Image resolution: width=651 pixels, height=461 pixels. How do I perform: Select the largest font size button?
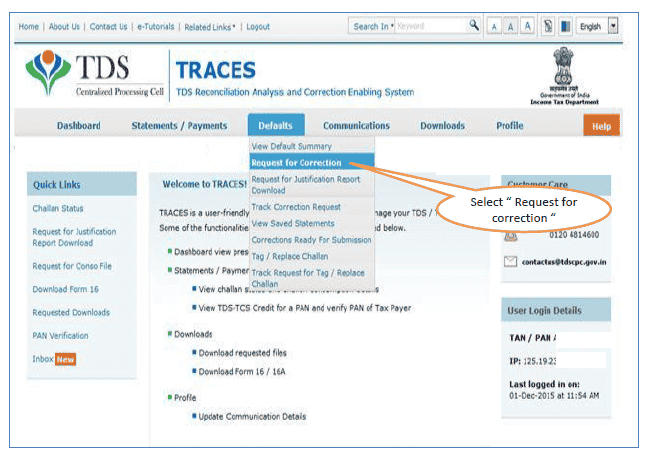[526, 27]
